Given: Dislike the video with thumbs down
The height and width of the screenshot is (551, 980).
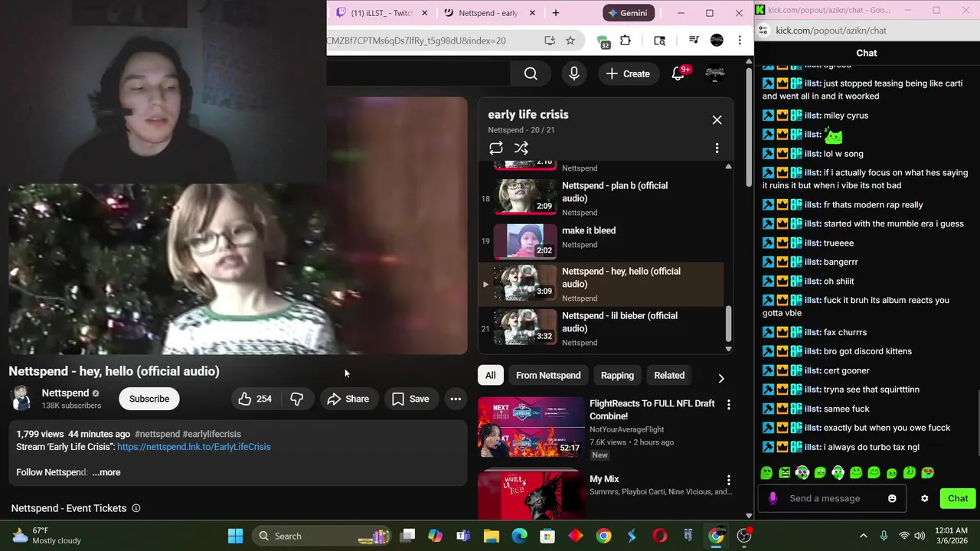Looking at the screenshot, I should pyautogui.click(x=296, y=399).
